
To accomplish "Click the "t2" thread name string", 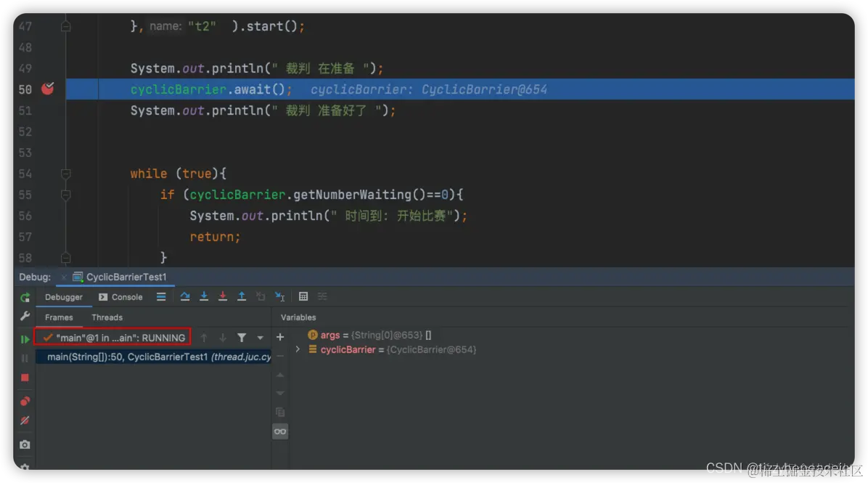I will [x=202, y=26].
